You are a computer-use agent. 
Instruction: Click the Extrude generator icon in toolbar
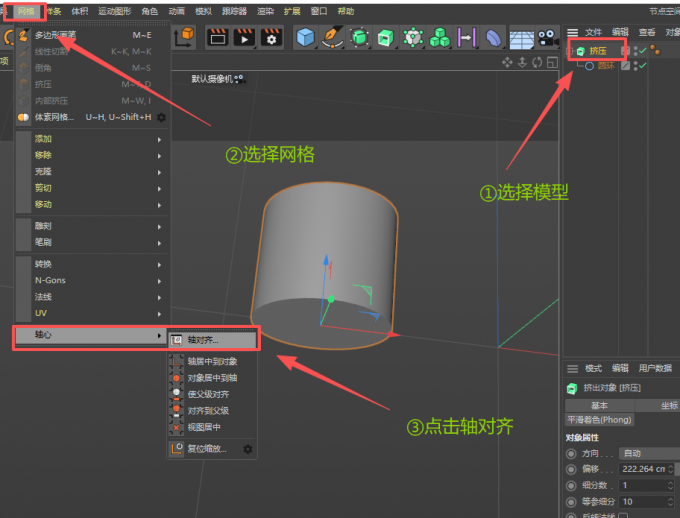[x=385, y=38]
